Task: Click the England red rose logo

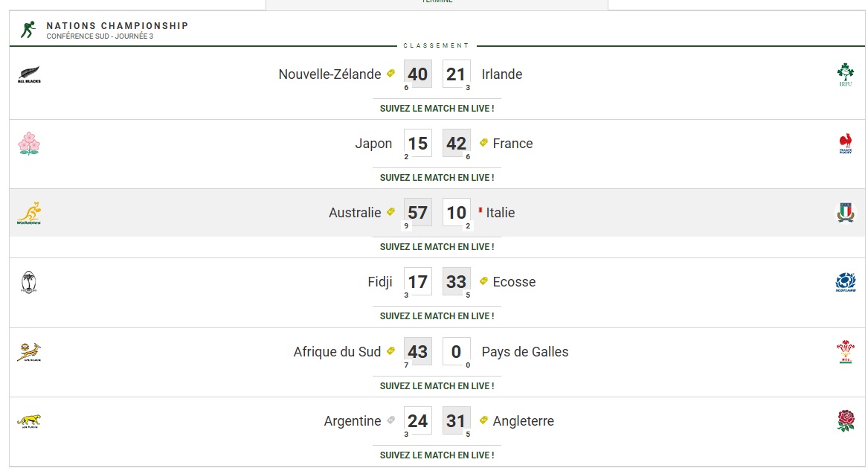Action: coord(845,421)
